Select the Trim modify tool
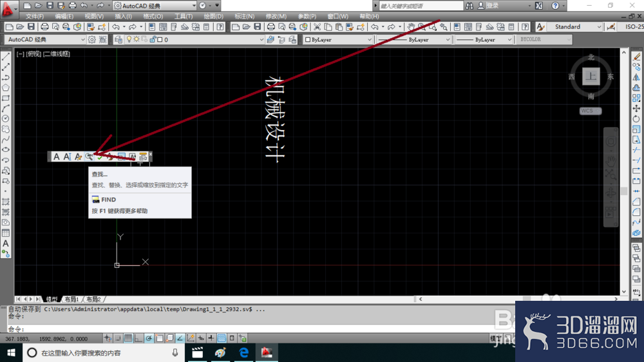The width and height of the screenshot is (644, 362). (x=636, y=150)
